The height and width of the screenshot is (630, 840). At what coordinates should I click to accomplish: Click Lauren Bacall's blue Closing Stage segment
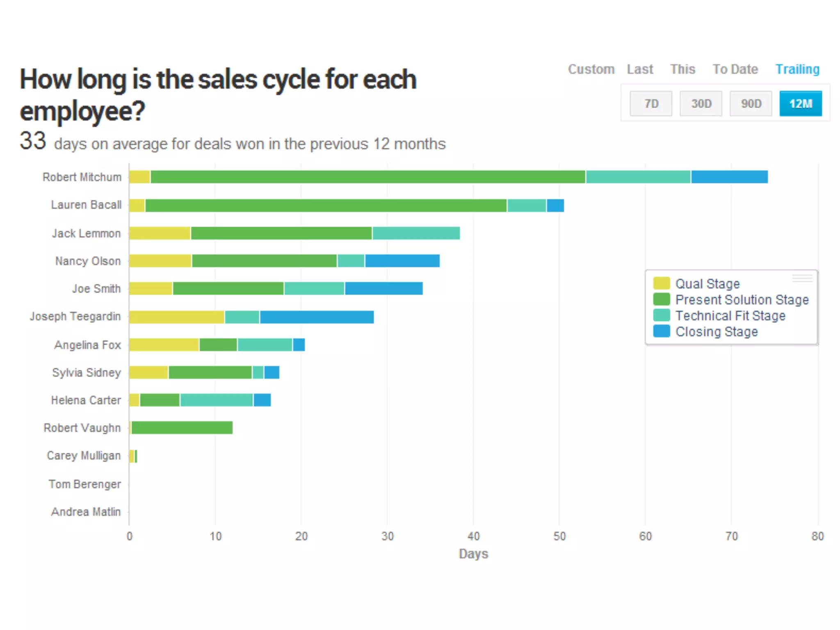point(555,205)
